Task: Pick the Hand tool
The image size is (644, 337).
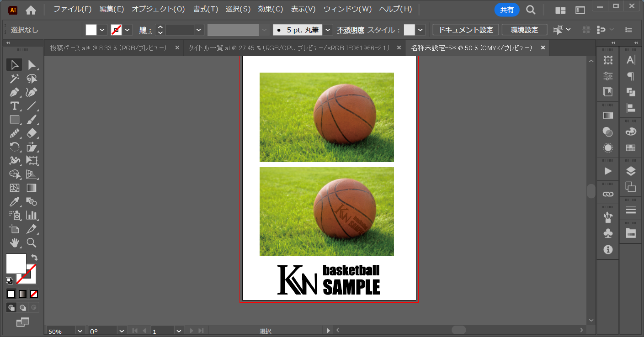Action: [15, 242]
